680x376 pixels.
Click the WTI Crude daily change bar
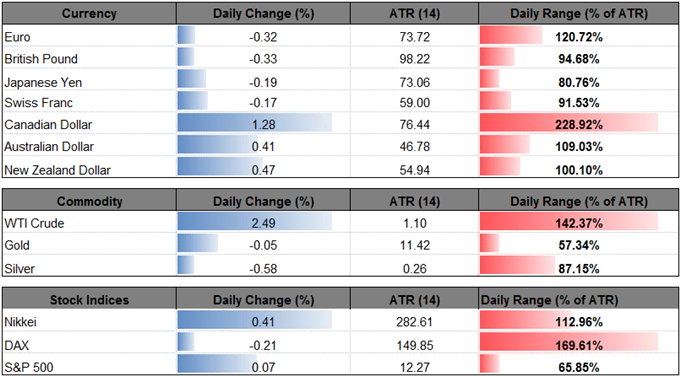(x=255, y=224)
